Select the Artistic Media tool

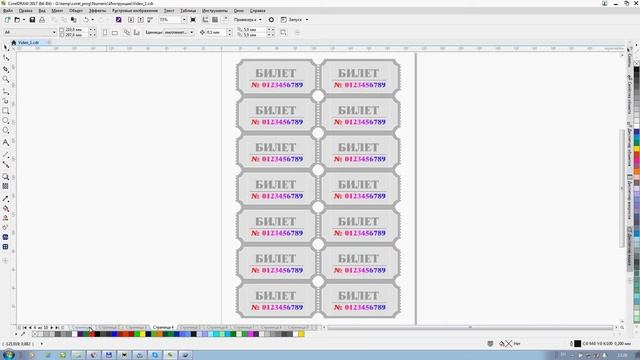pyautogui.click(x=6, y=101)
